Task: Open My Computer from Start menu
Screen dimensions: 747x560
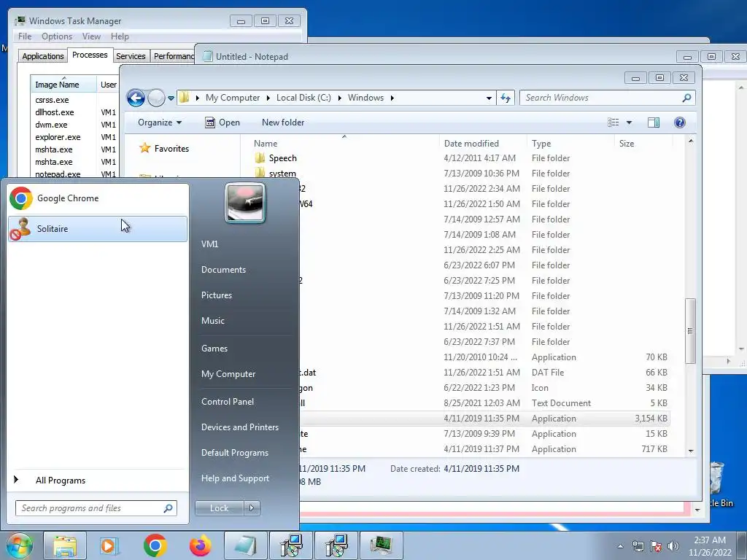Action: [228, 374]
